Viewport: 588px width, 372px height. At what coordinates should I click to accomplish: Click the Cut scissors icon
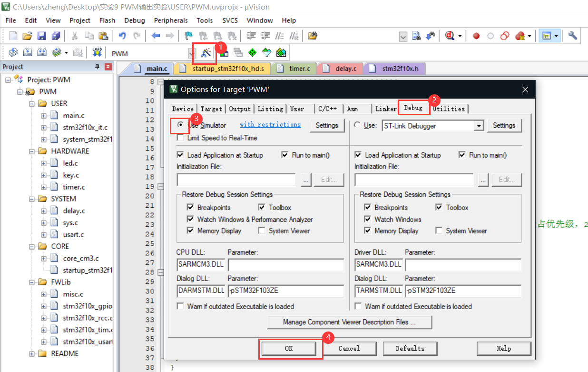[75, 36]
